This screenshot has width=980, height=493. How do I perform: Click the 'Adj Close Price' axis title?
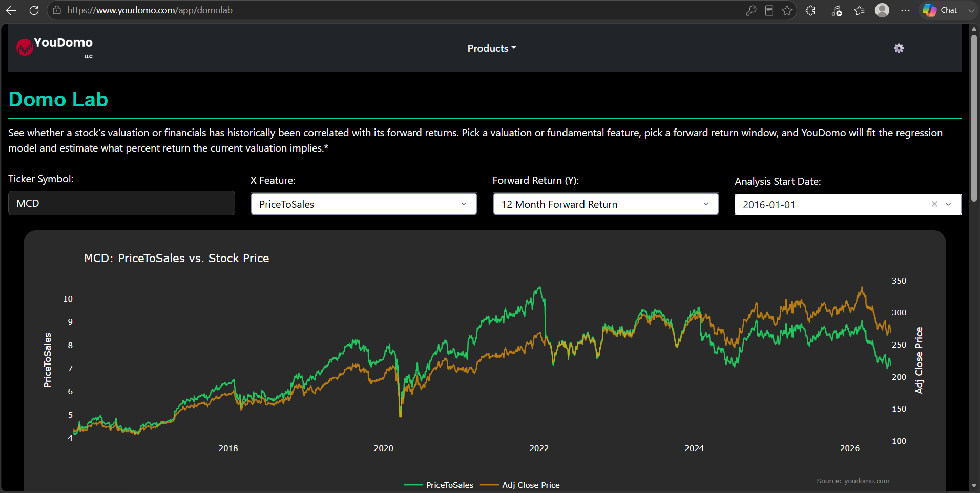pos(919,360)
